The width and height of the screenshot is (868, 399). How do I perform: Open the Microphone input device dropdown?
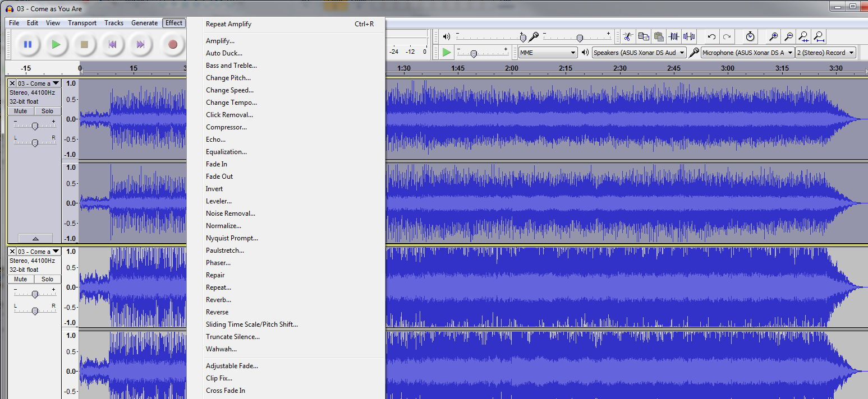click(x=747, y=52)
